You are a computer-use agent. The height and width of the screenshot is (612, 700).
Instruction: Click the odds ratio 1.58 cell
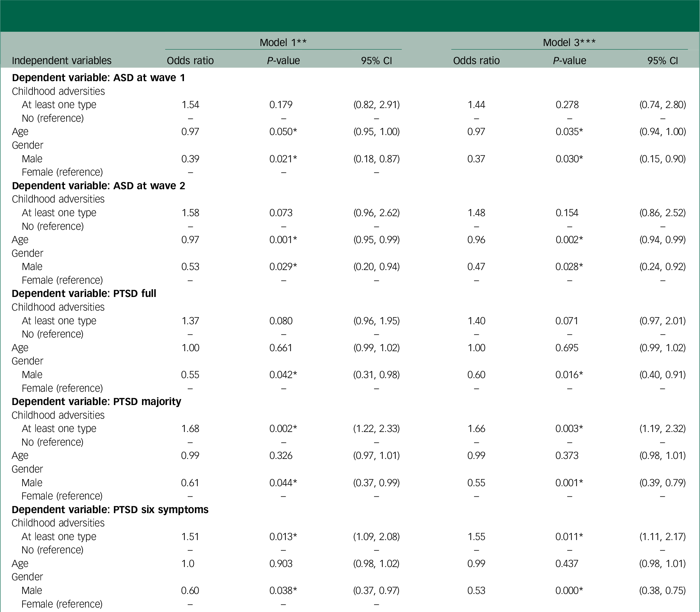(x=190, y=212)
